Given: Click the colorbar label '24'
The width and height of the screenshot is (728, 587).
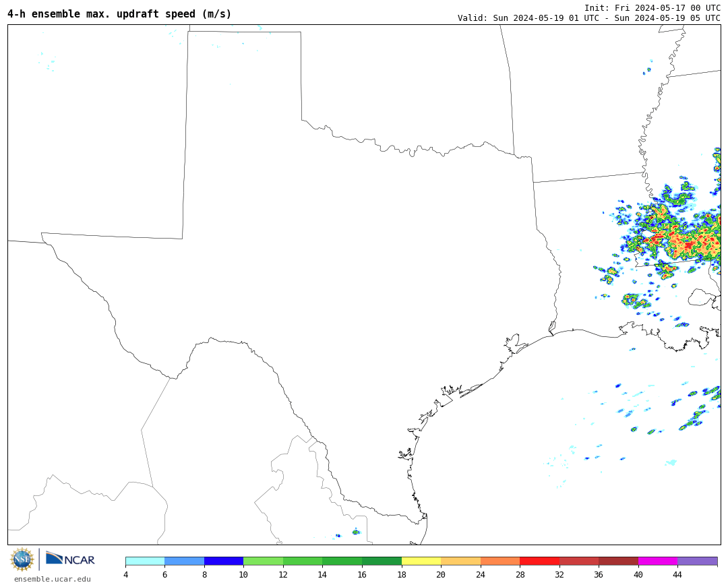Looking at the screenshot, I should click(481, 575).
